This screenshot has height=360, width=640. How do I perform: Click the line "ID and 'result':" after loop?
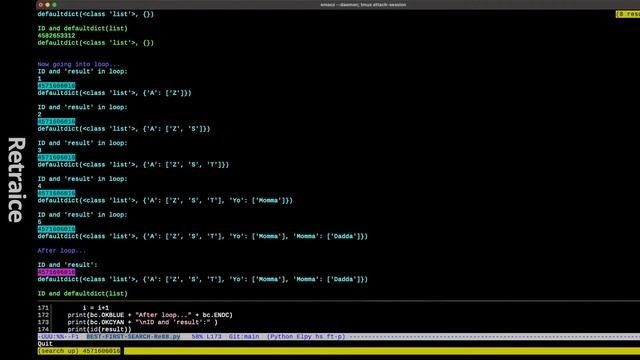point(67,265)
